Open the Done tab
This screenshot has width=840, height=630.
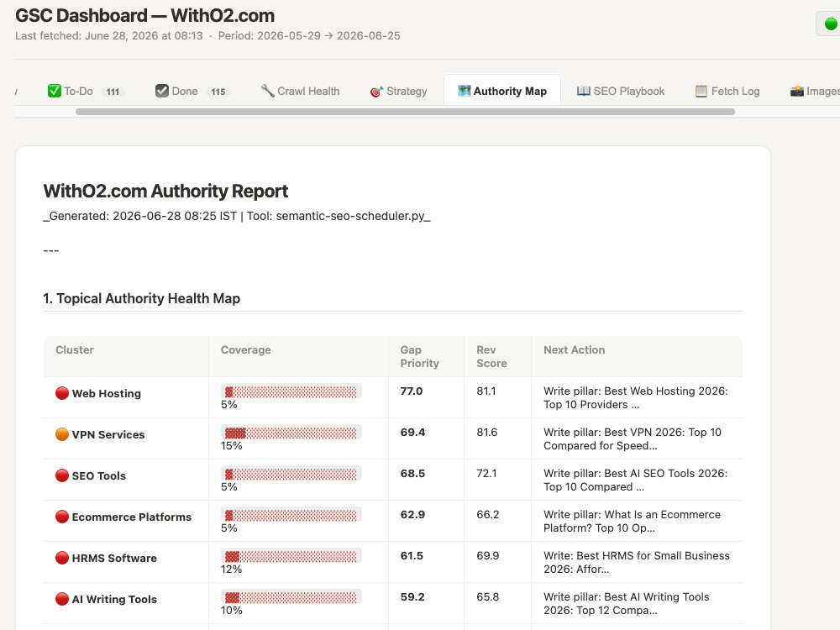(193, 91)
